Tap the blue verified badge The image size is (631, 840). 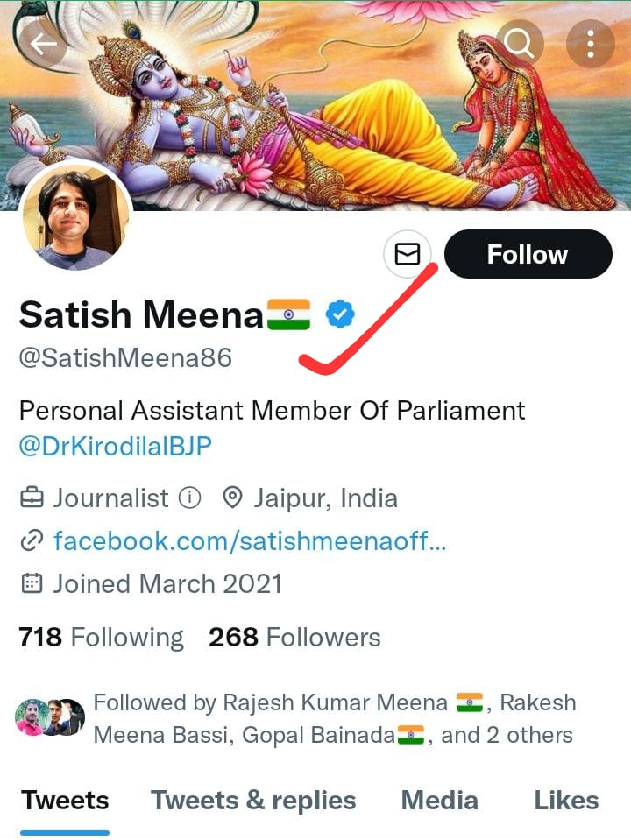point(340,314)
